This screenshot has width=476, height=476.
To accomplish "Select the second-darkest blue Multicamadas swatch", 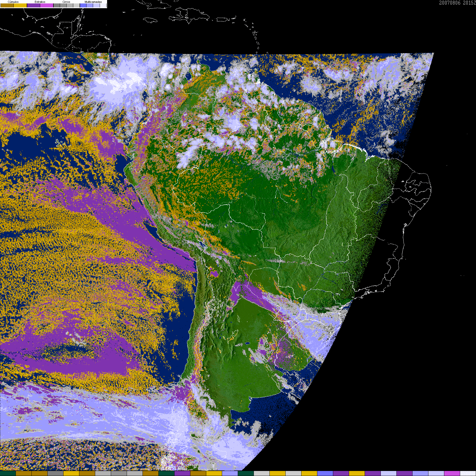I will [90, 5].
